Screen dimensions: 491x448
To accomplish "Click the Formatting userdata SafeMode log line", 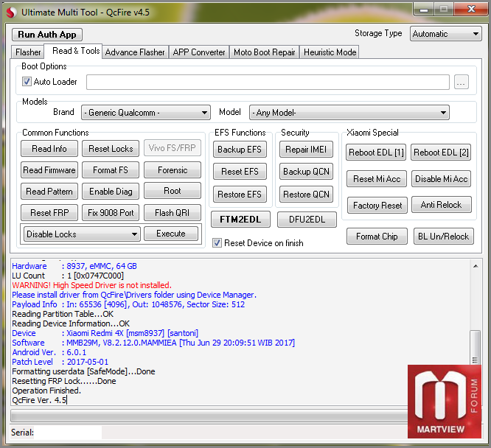I will [83, 371].
